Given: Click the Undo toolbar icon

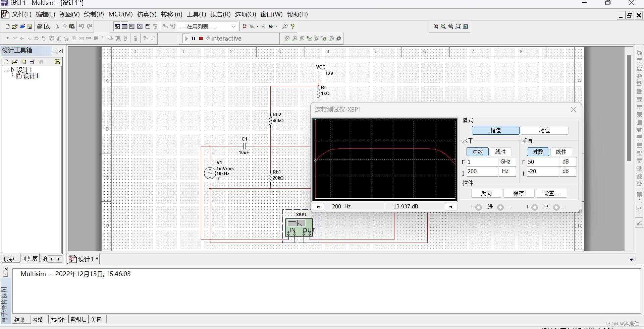Looking at the screenshot, I should [82, 26].
